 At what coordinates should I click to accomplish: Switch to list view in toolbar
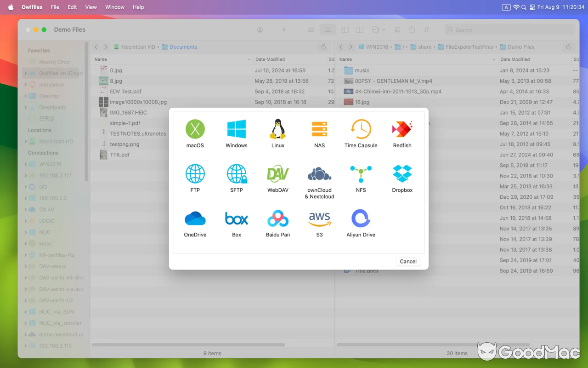328,30
